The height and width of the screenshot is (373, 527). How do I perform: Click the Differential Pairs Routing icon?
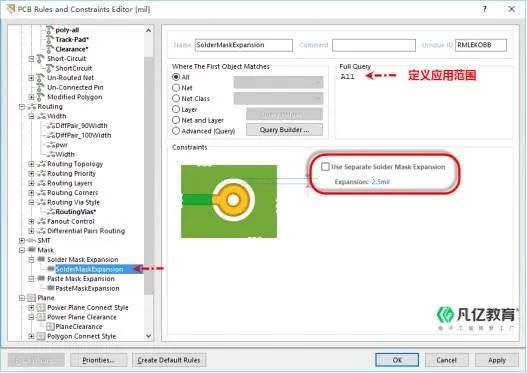[x=41, y=231]
